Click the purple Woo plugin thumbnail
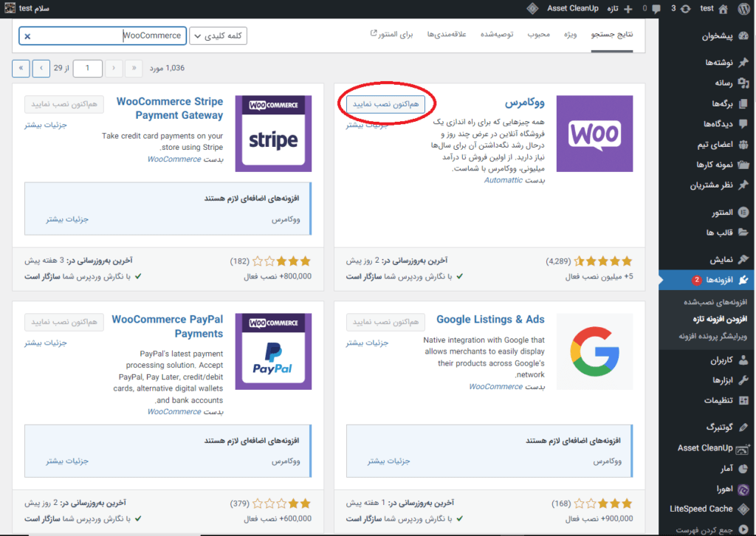Screen dimensions: 756x536 pyautogui.click(x=594, y=134)
